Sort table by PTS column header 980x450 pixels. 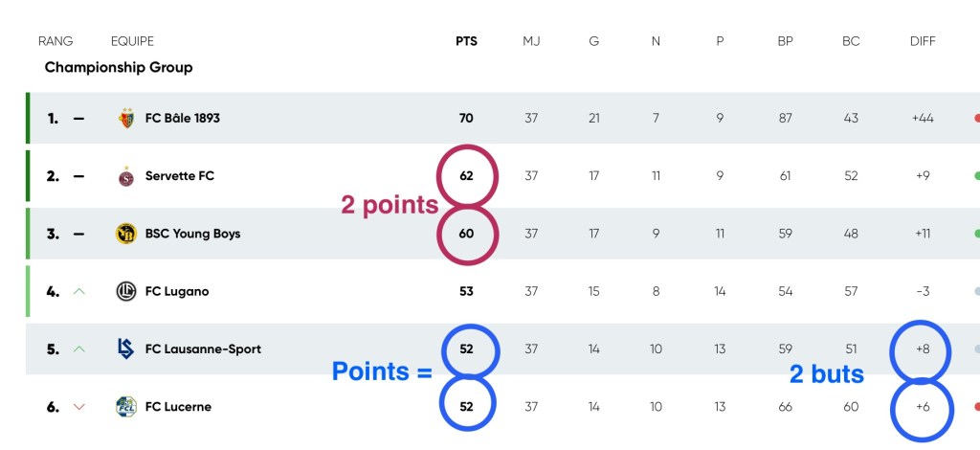coord(466,41)
